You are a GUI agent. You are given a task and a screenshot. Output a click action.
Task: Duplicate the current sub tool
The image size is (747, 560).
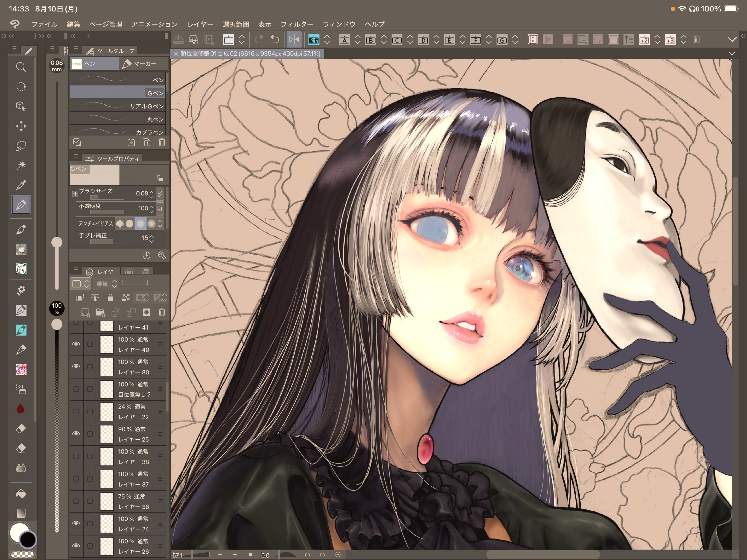tap(147, 142)
